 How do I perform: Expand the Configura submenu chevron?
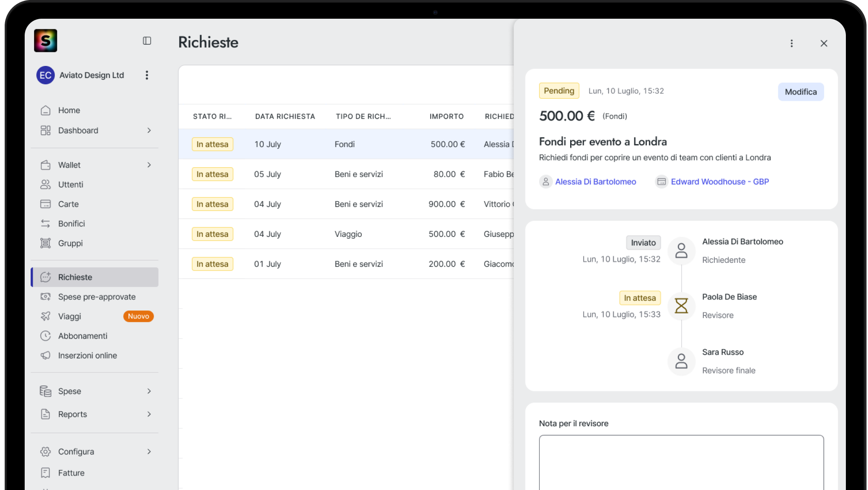(x=149, y=452)
